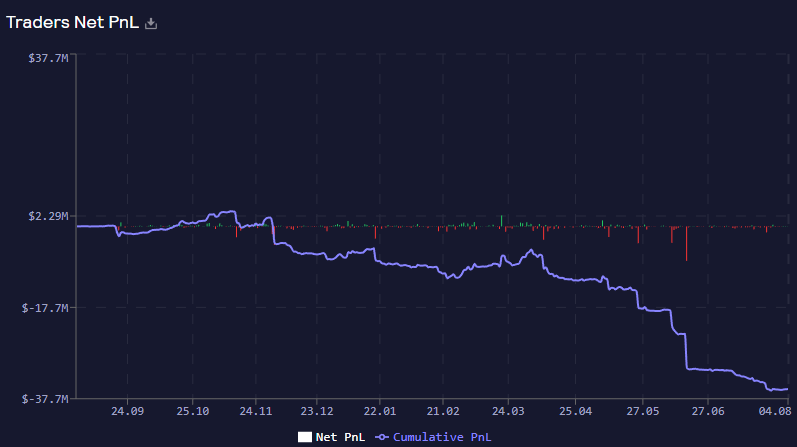Viewport: 797px width, 447px height.
Task: Click the $-37.7M y-axis label
Action: 45,399
